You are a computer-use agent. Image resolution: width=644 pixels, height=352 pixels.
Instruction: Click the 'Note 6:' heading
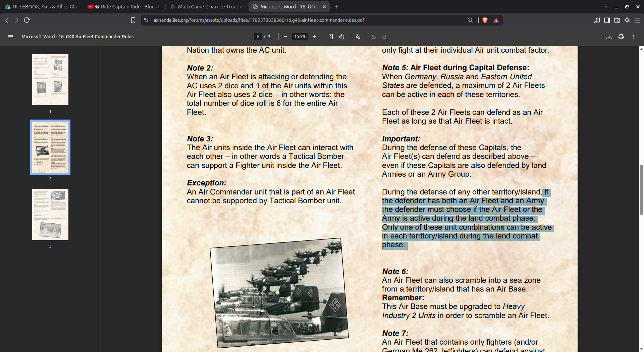pyautogui.click(x=395, y=271)
